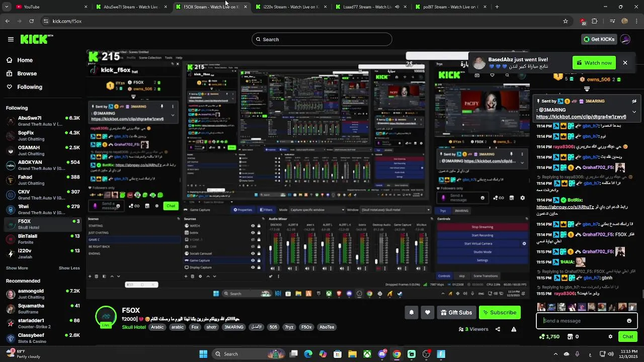The width and height of the screenshot is (644, 362).
Task: Show Less followed channels
Action: [69, 268]
